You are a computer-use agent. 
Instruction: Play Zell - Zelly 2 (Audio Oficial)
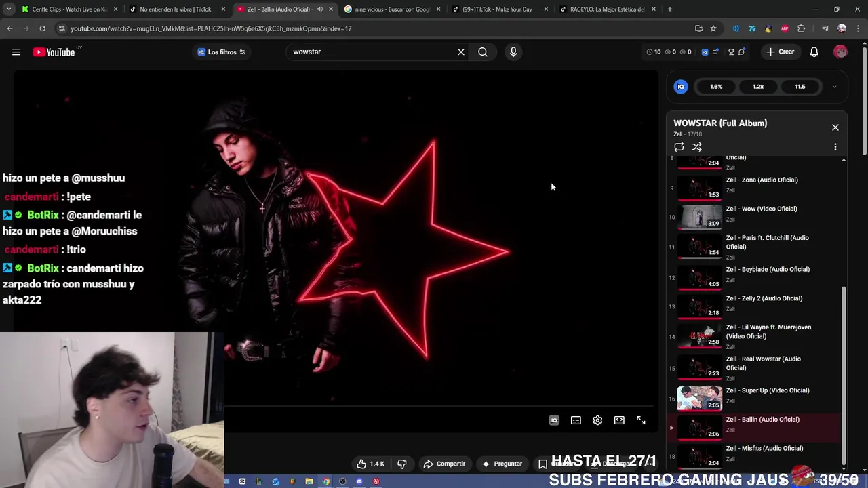click(x=764, y=299)
